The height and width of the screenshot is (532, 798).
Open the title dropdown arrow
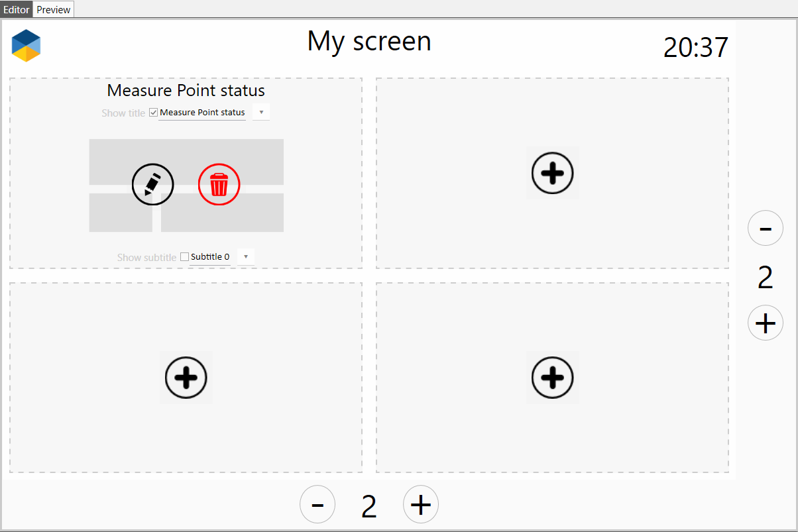261,113
